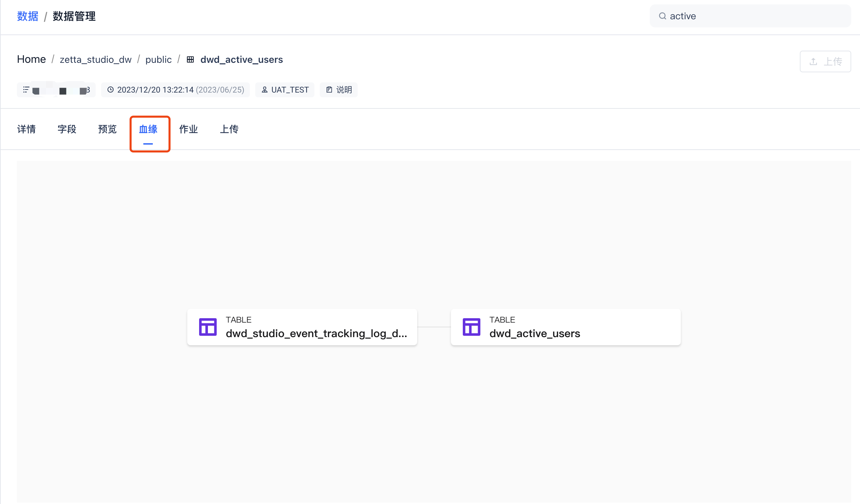Click the purple table icon of dwd_studio_event_tracking_log
This screenshot has height=504, width=860.
click(x=208, y=327)
